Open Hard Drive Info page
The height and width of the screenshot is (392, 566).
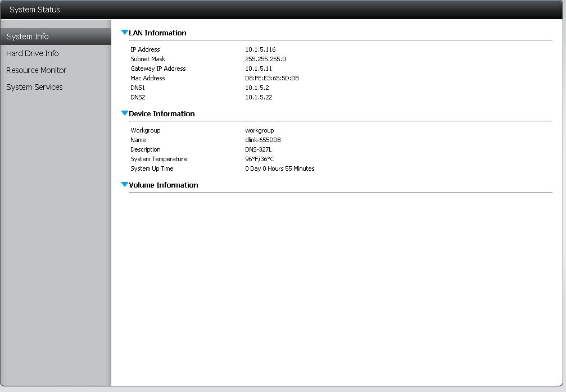click(33, 53)
